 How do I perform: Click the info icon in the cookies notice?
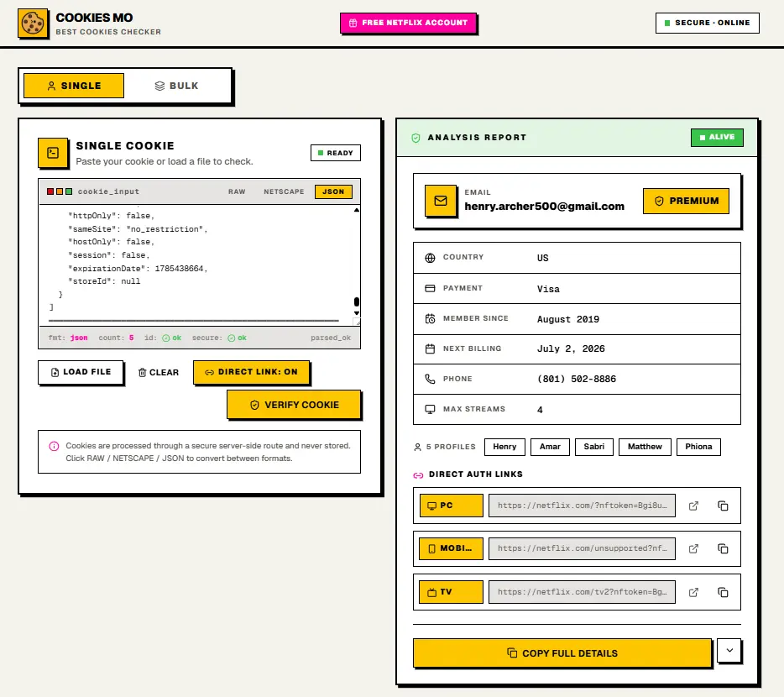(x=54, y=446)
